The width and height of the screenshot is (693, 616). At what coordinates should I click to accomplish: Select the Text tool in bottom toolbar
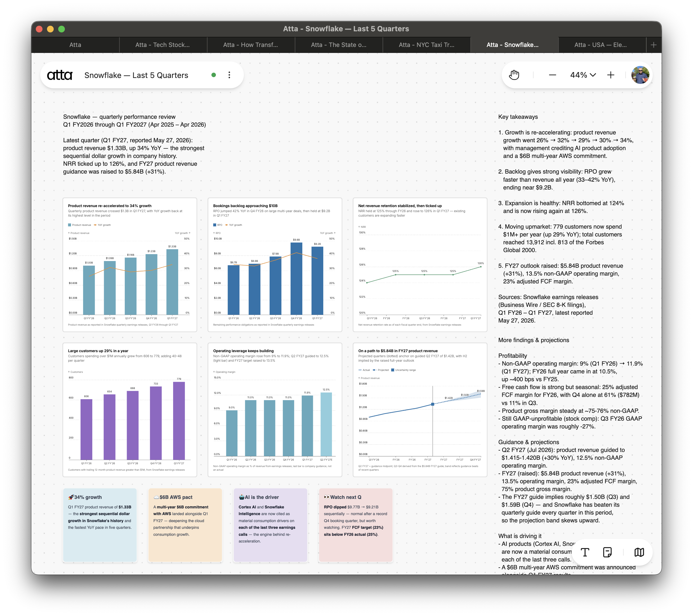pos(584,552)
